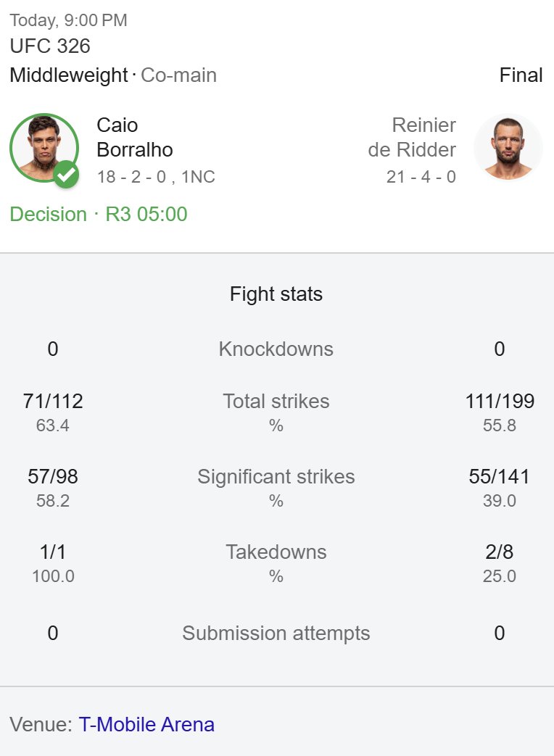Select the Reinier de Ridder name text
The image size is (554, 756).
click(x=412, y=138)
